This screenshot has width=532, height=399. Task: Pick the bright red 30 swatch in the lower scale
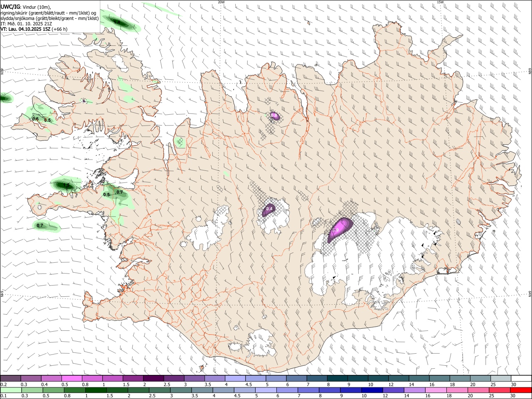pyautogui.click(x=521, y=390)
